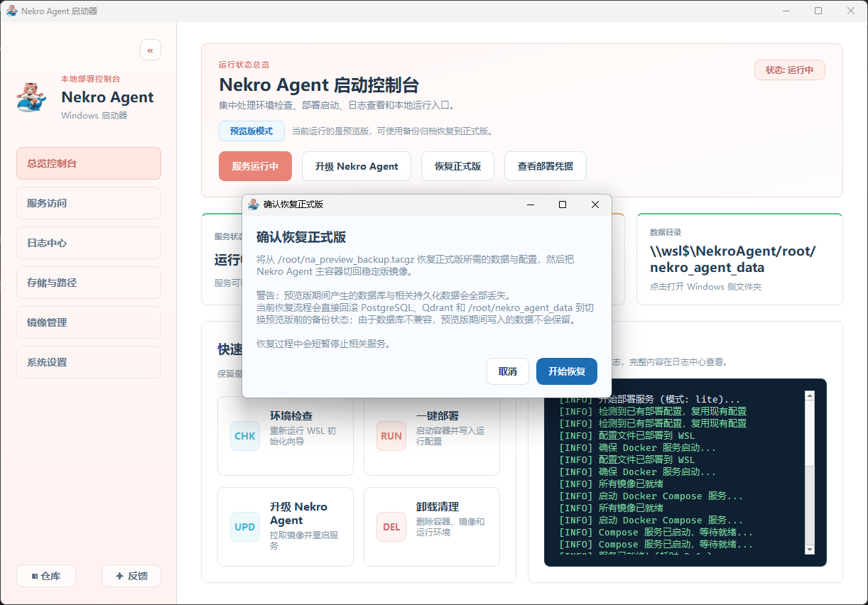Open the 仓库 repository button

[46, 576]
